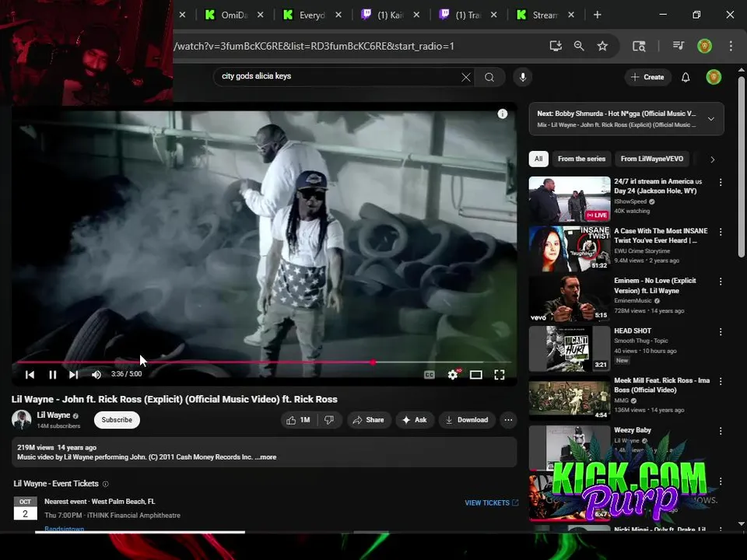Open menu for 'A Case With The Most INSANE' video

tap(721, 232)
